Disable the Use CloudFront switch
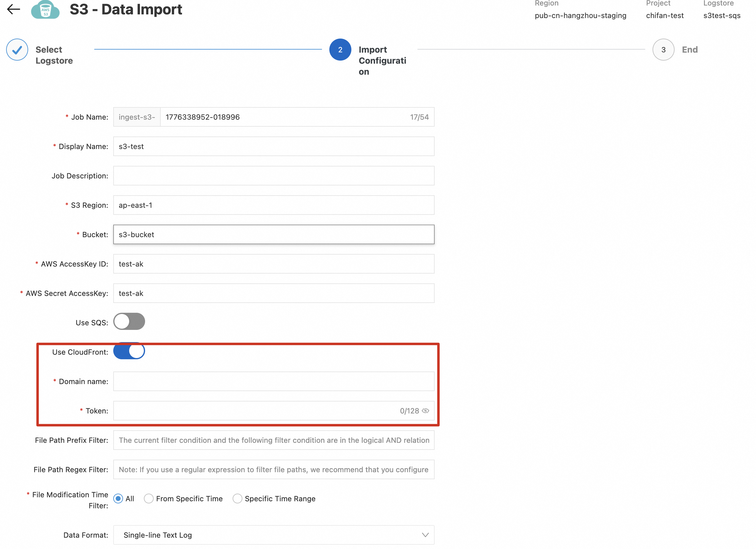Viewport: 756px width, 549px height. (x=129, y=351)
